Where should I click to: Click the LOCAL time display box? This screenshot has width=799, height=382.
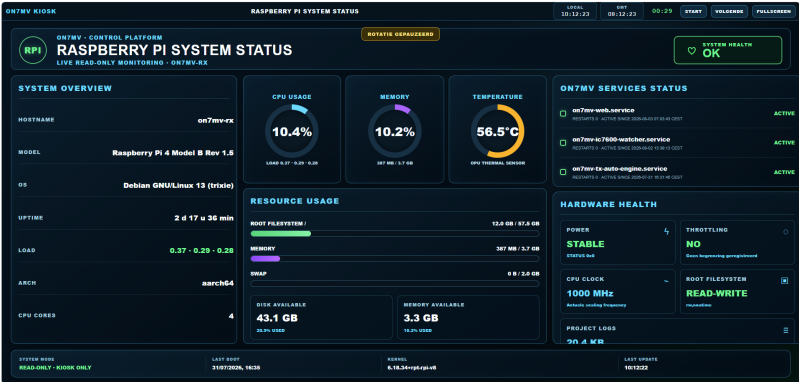click(575, 11)
